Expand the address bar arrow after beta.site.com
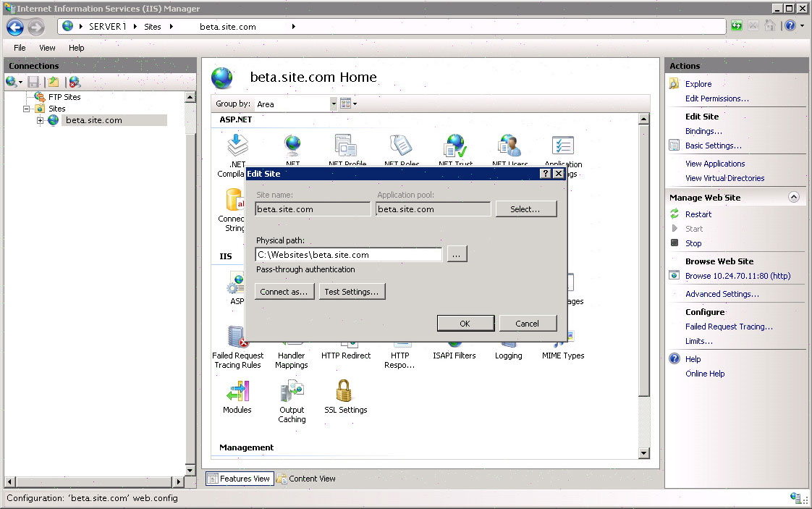 point(294,27)
